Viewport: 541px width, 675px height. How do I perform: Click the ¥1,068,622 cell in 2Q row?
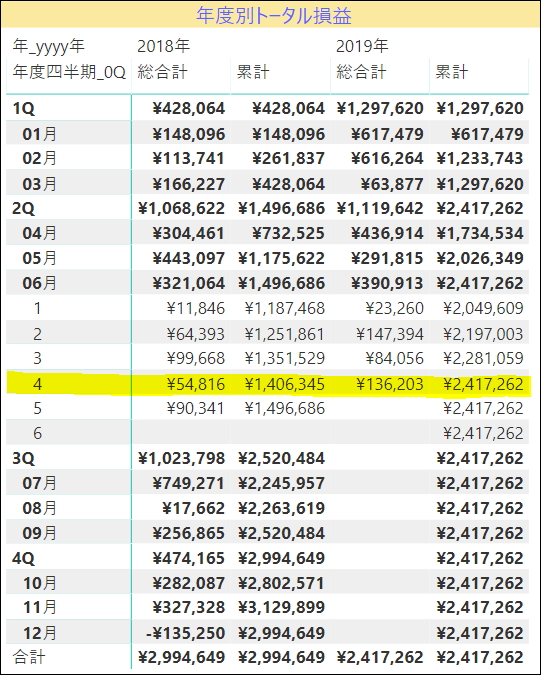[x=181, y=208]
